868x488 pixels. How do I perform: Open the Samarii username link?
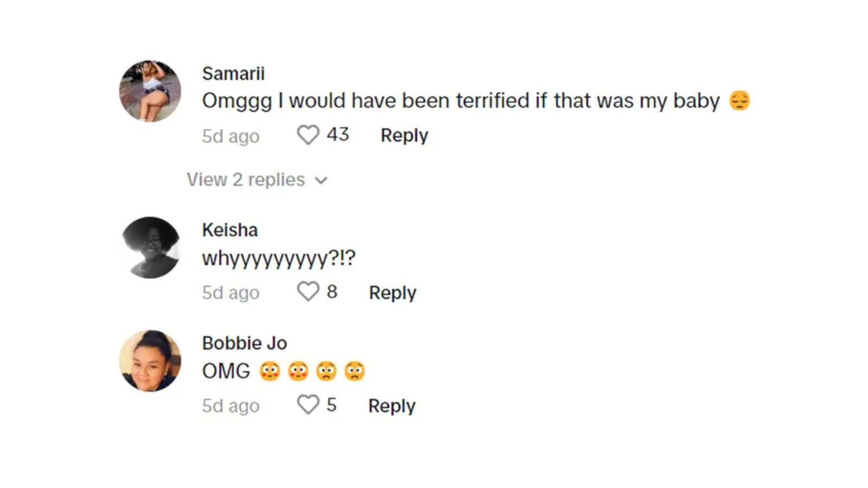click(x=233, y=73)
